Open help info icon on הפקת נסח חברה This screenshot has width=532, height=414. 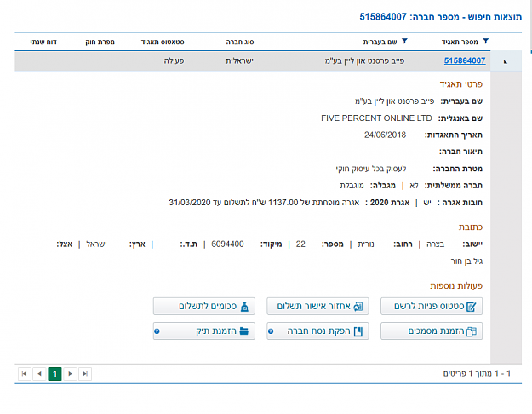pyautogui.click(x=271, y=331)
